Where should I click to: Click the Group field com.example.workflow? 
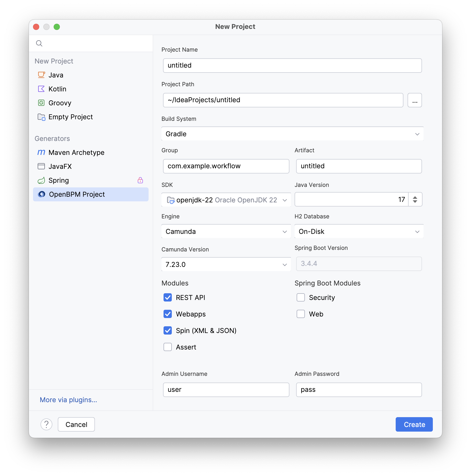pos(226,166)
